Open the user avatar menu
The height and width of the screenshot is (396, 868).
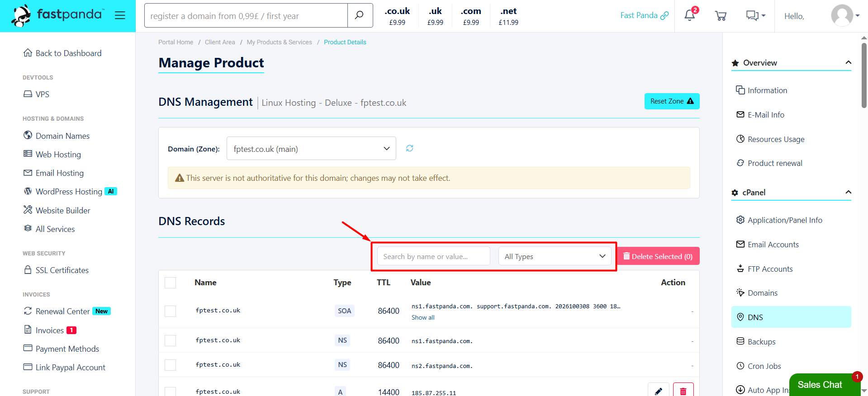click(x=845, y=15)
